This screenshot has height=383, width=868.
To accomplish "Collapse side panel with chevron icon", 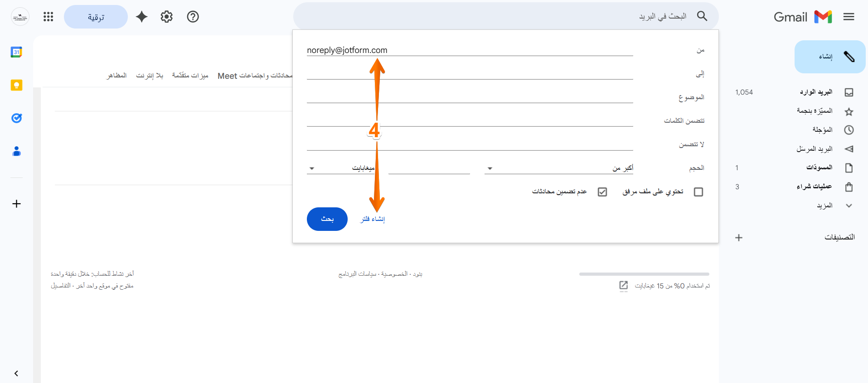I will click(16, 373).
